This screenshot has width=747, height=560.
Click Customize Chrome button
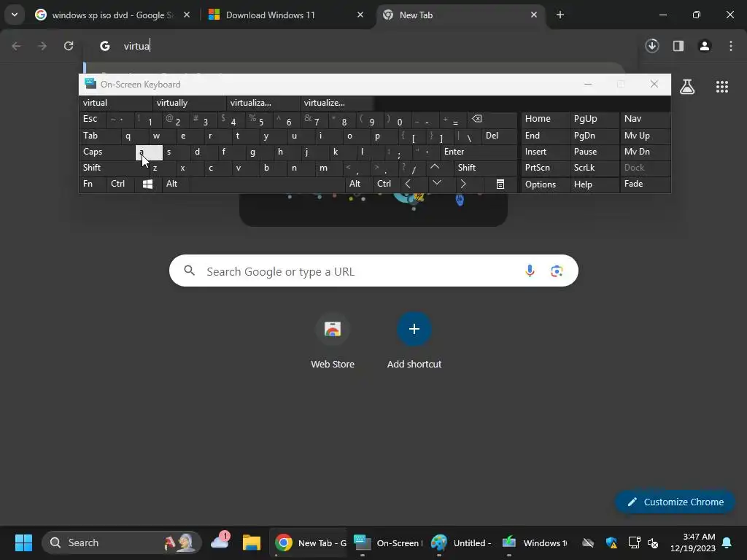click(675, 502)
